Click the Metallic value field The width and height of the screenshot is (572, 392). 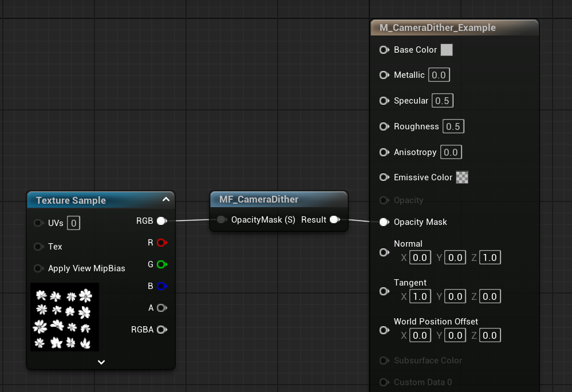pyautogui.click(x=439, y=75)
